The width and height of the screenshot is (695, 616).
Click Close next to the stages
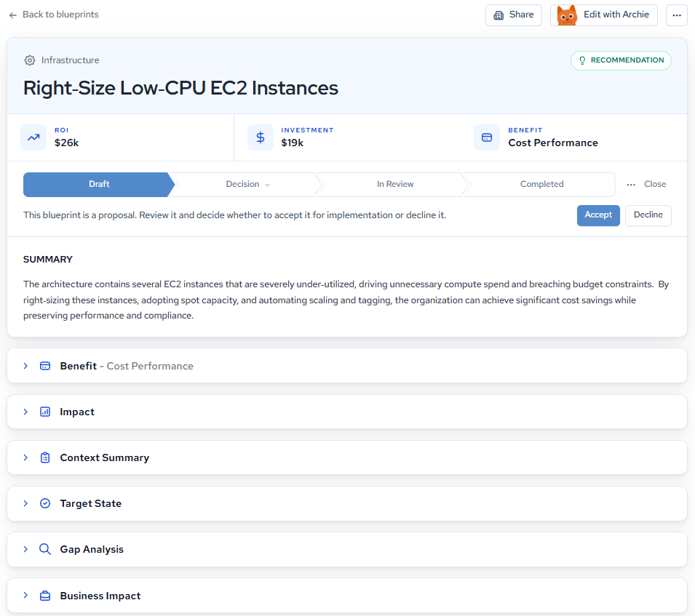coord(655,184)
